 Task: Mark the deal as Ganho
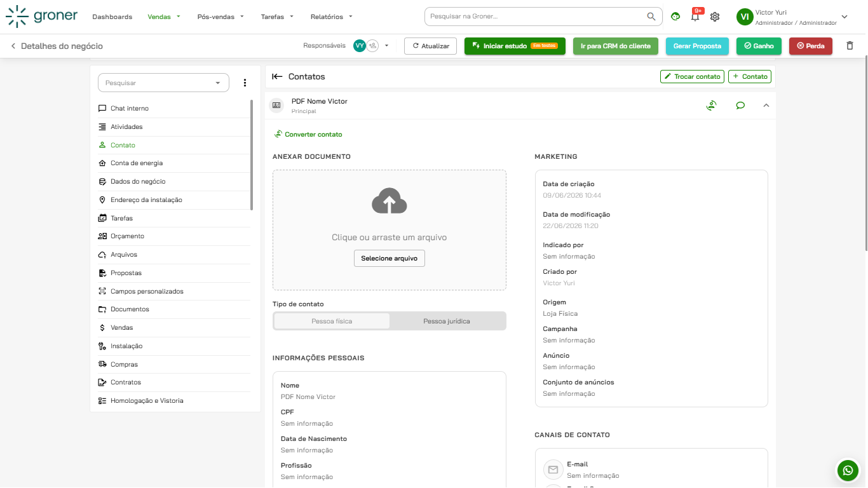759,46
